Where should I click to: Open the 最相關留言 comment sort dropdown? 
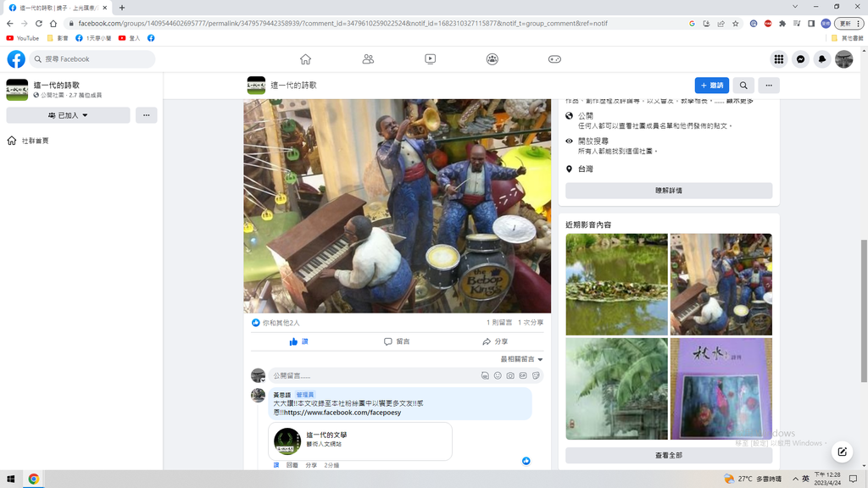521,359
